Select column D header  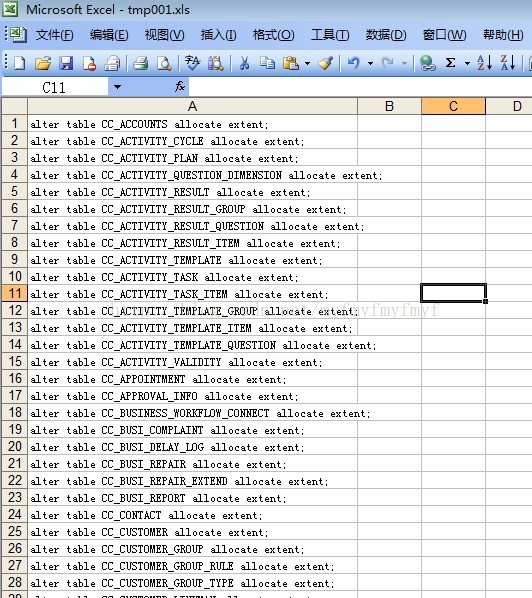[x=509, y=106]
